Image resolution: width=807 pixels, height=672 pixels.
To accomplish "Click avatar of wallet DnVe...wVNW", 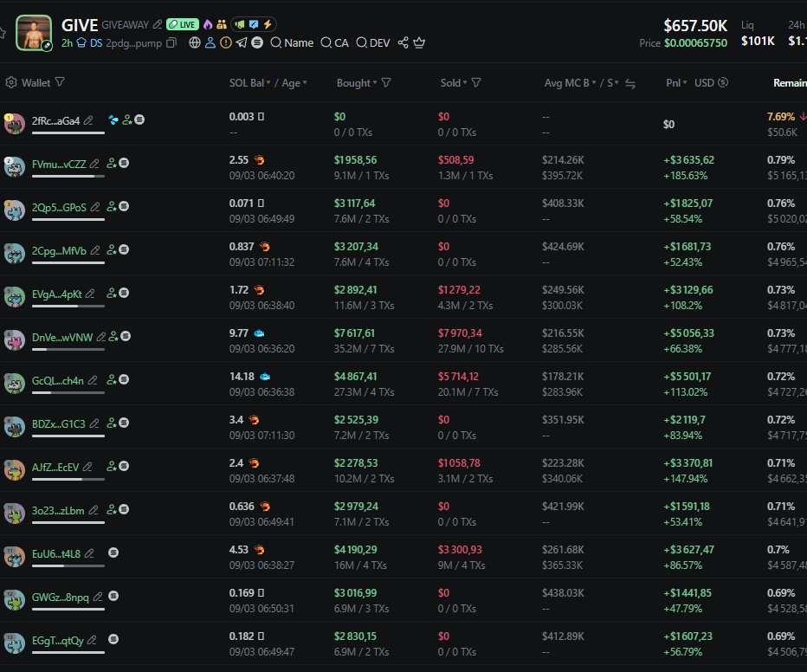I will [x=15, y=339].
